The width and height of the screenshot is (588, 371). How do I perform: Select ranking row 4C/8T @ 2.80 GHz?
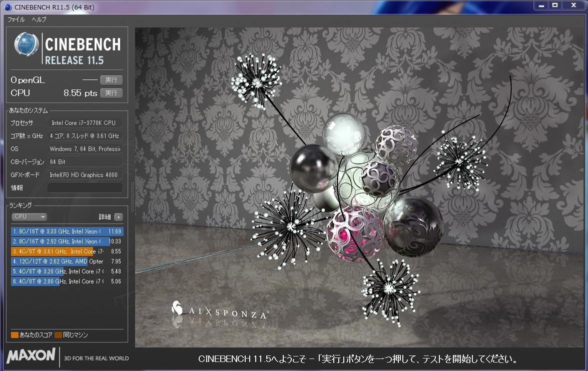tap(67, 281)
